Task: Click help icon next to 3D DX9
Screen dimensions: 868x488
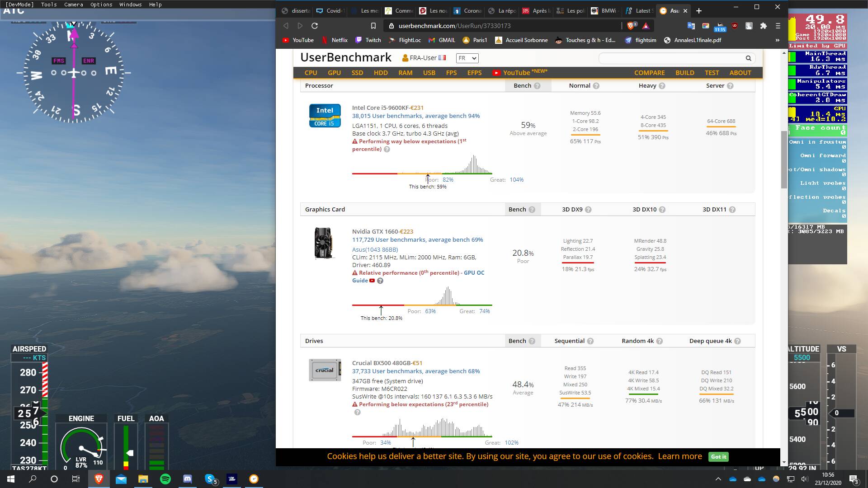Action: 588,210
